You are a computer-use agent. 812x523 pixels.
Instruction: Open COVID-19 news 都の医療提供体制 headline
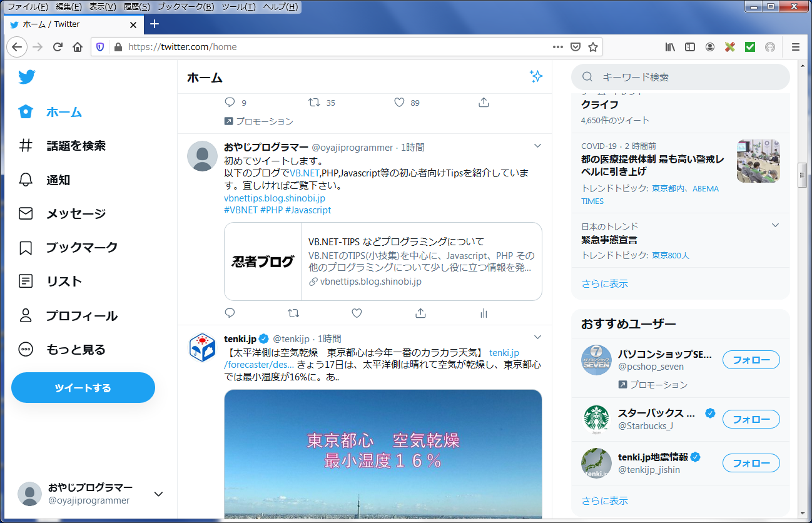(653, 165)
